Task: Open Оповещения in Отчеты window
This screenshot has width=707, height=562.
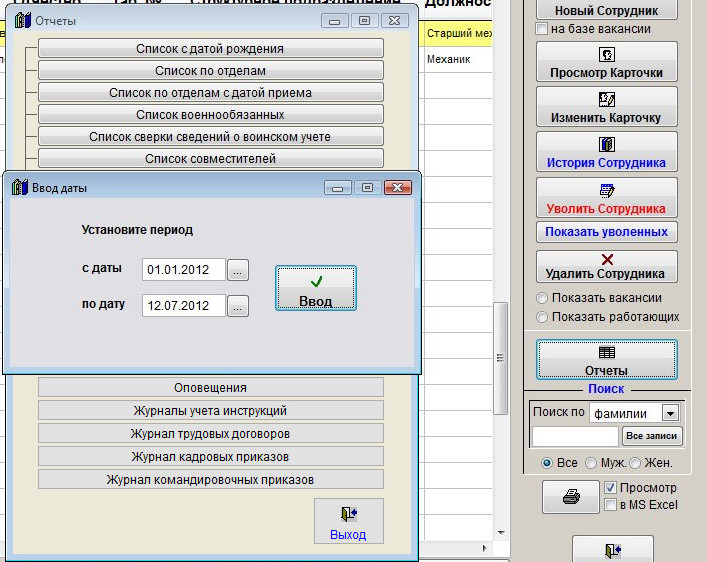Action: pyautogui.click(x=211, y=387)
